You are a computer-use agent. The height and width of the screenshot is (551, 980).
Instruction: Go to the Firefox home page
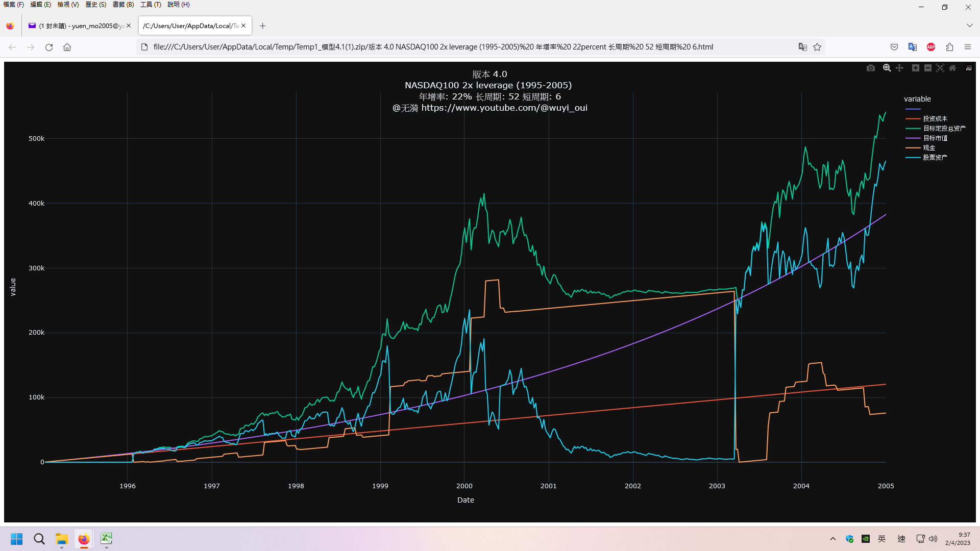[x=67, y=47]
